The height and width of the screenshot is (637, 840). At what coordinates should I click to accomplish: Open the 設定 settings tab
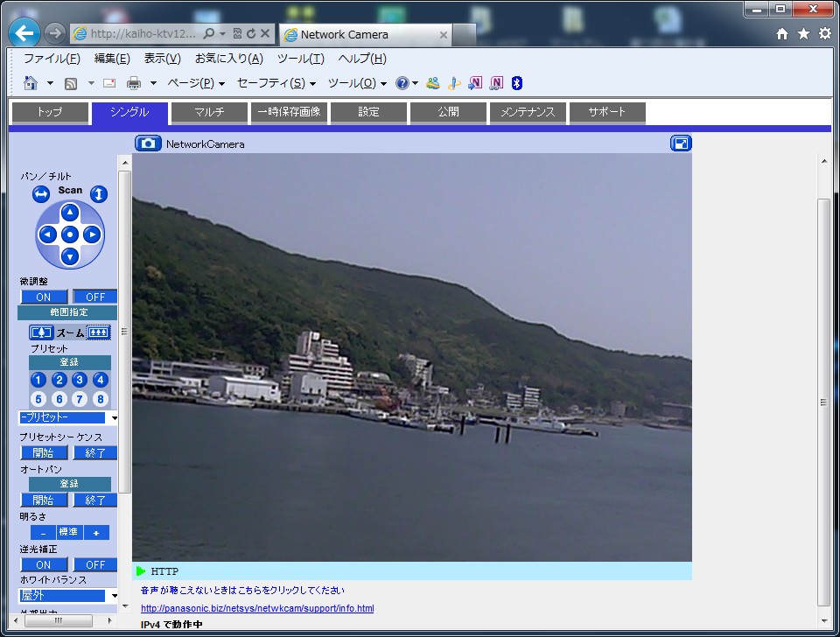368,113
